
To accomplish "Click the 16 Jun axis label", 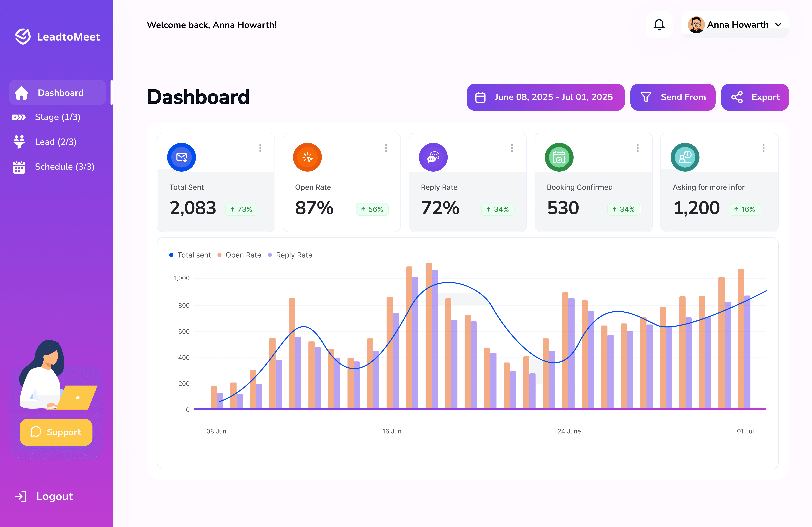I will coord(392,431).
